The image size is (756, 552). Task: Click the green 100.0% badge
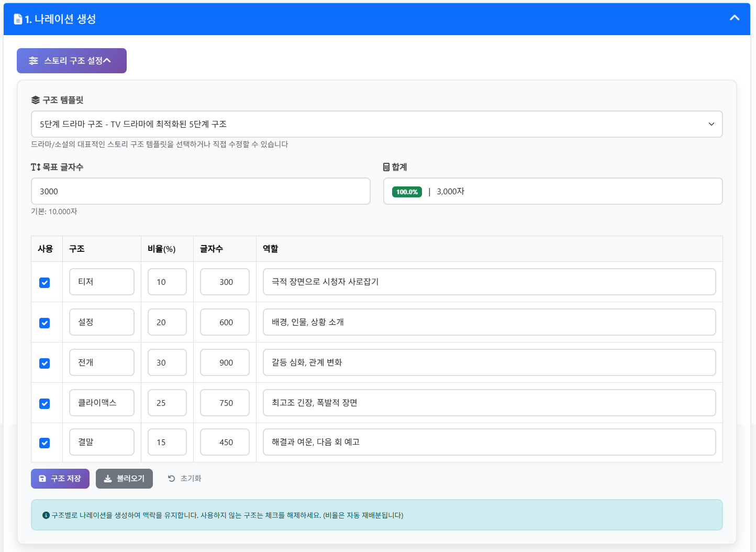tap(407, 192)
